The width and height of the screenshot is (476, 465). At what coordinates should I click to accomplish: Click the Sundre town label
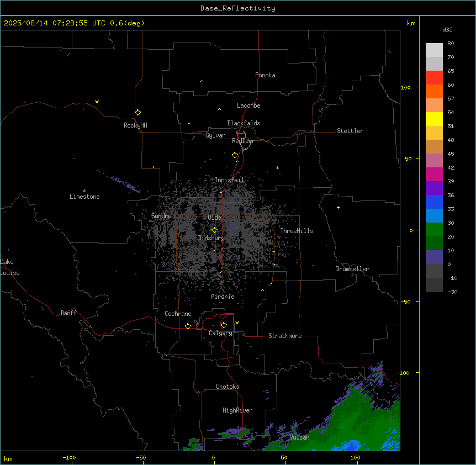coord(161,216)
